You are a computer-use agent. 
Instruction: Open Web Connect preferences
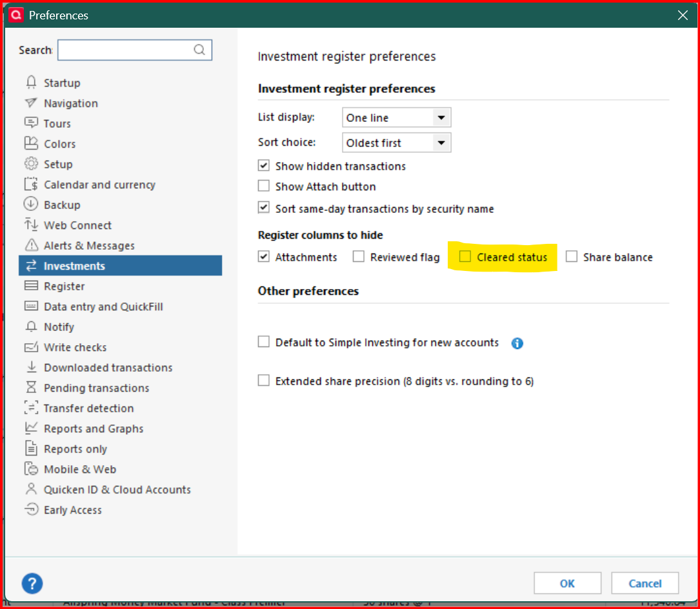pos(77,226)
